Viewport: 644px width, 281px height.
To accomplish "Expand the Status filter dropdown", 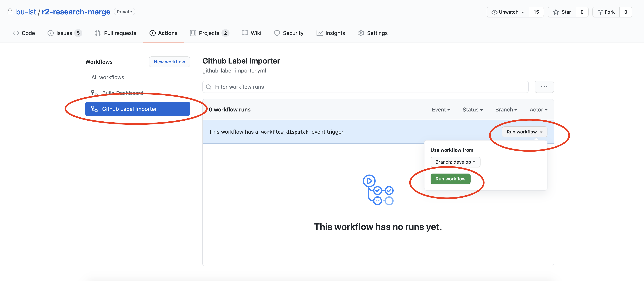I will coord(472,110).
